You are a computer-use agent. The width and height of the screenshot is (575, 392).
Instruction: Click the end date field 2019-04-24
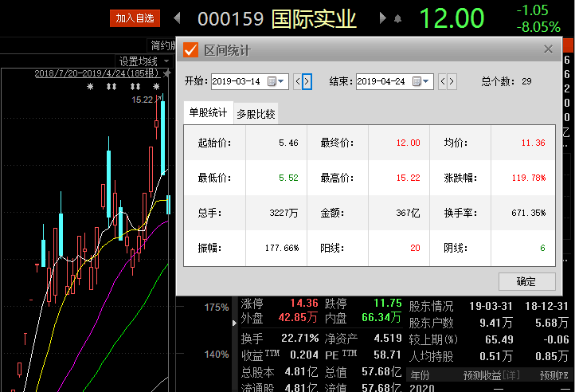(385, 81)
